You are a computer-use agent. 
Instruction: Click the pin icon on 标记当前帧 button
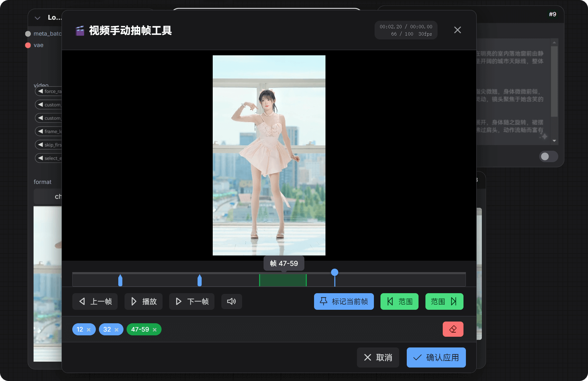tap(323, 301)
